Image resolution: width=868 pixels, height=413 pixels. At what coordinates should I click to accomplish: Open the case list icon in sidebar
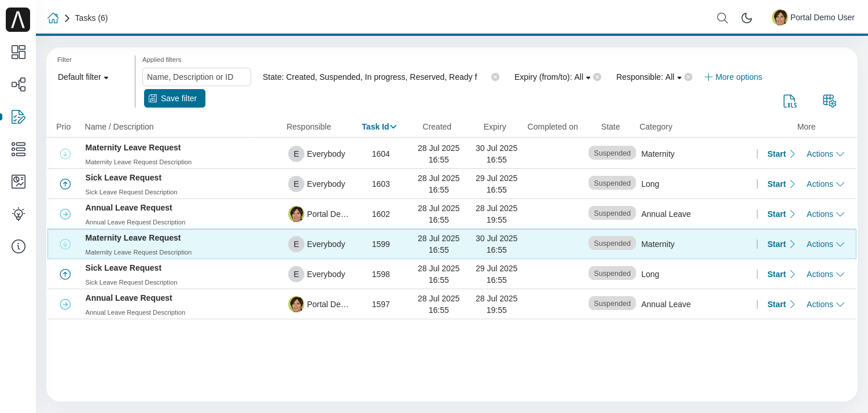(18, 149)
